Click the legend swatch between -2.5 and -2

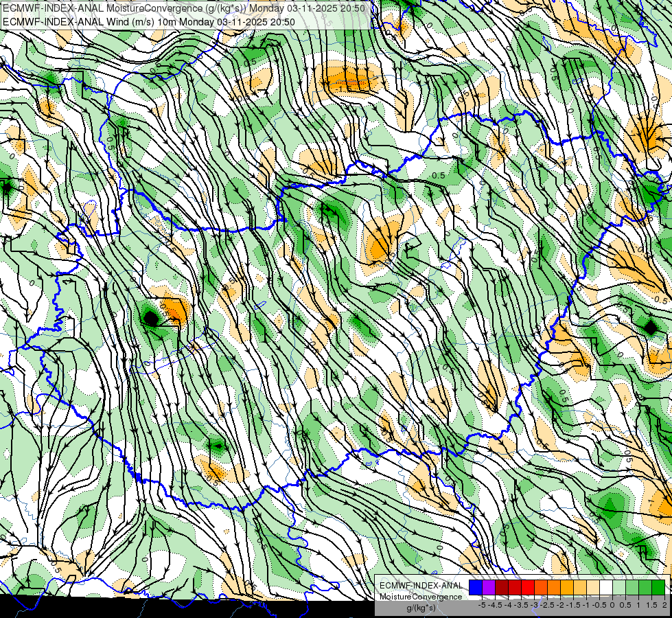(554, 587)
